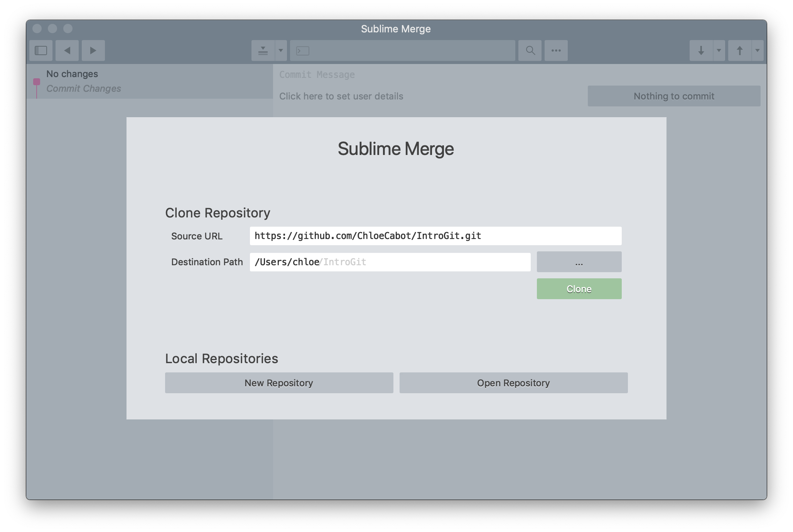The width and height of the screenshot is (793, 532).
Task: Click the Clone Repository heading
Action: pos(218,213)
